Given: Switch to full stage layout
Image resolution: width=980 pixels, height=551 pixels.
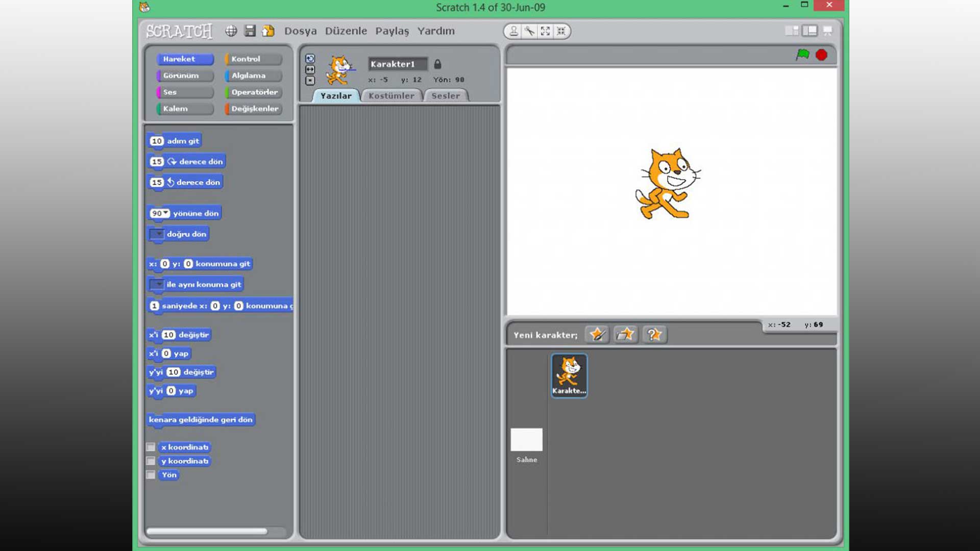Looking at the screenshot, I should pyautogui.click(x=810, y=31).
